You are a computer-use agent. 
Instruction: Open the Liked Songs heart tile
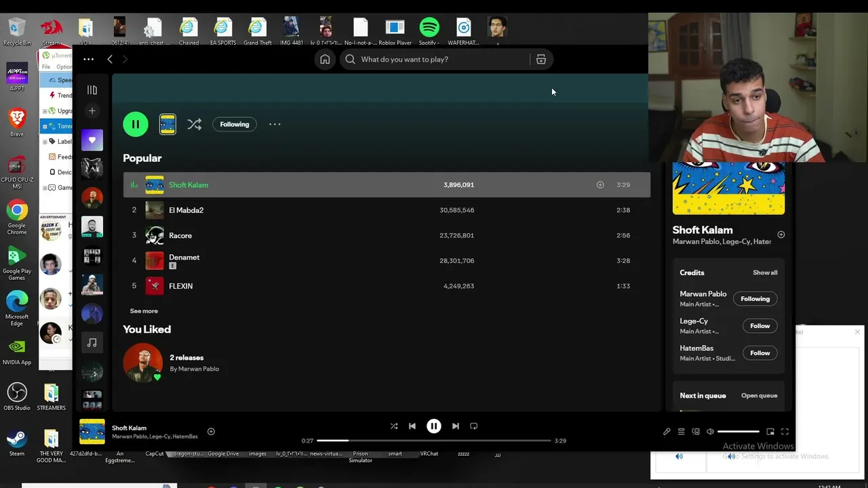[92, 140]
